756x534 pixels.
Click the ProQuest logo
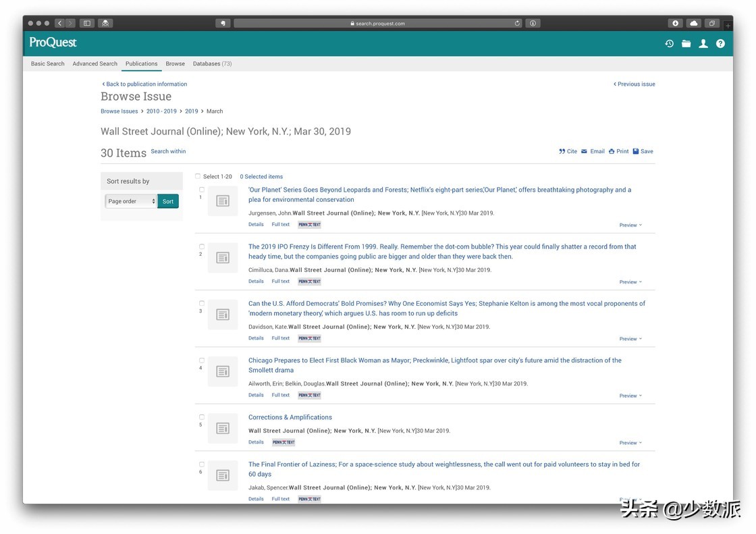[x=53, y=43]
